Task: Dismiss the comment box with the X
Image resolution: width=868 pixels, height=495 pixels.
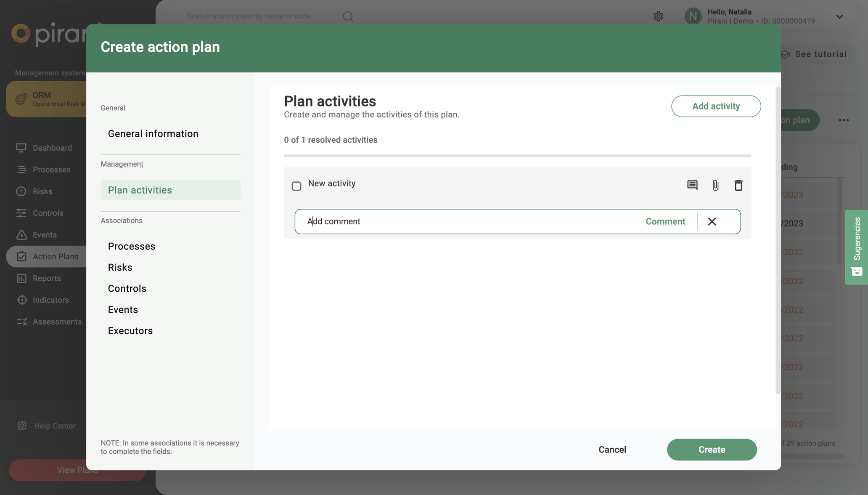Action: click(712, 221)
